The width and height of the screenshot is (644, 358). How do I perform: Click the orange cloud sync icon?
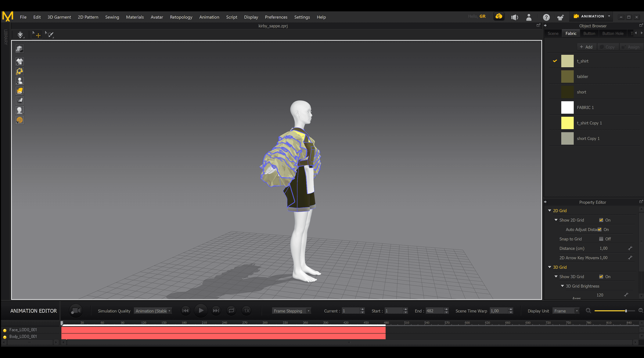[499, 16]
